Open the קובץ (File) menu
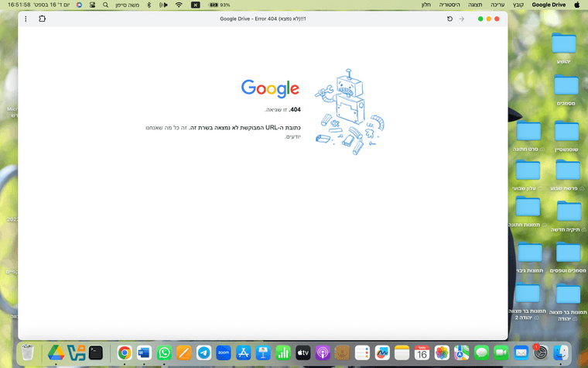The image size is (588, 368). 518,5
